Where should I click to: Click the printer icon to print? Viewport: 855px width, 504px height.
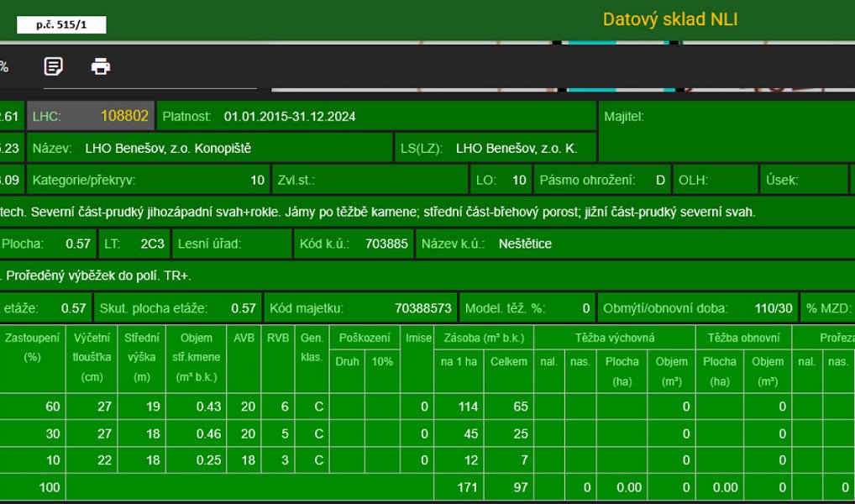100,66
